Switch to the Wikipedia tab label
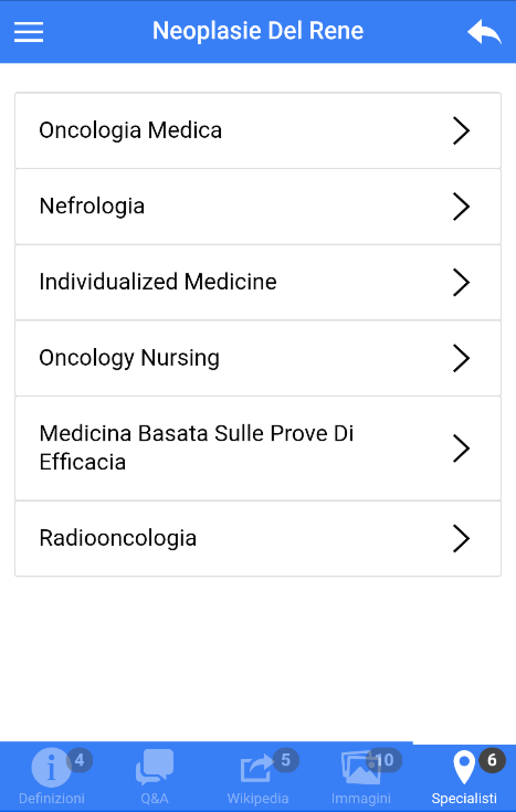Image resolution: width=516 pixels, height=812 pixels. pos(257,798)
